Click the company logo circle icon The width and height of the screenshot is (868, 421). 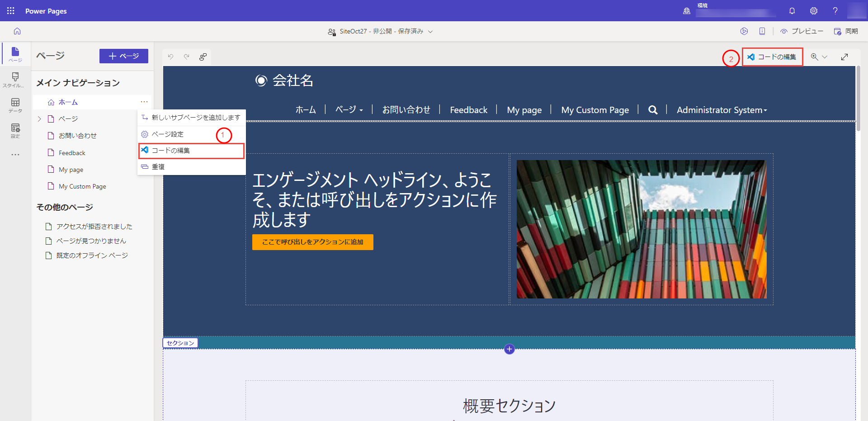coord(261,80)
